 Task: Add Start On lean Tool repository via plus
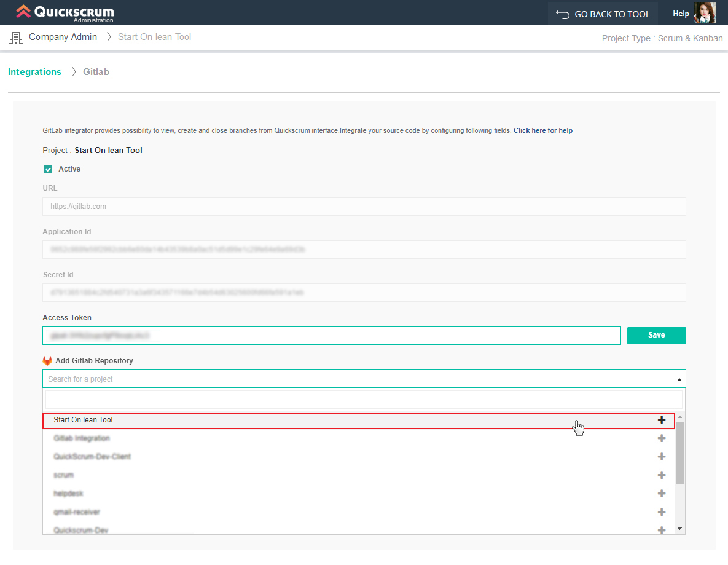point(662,420)
